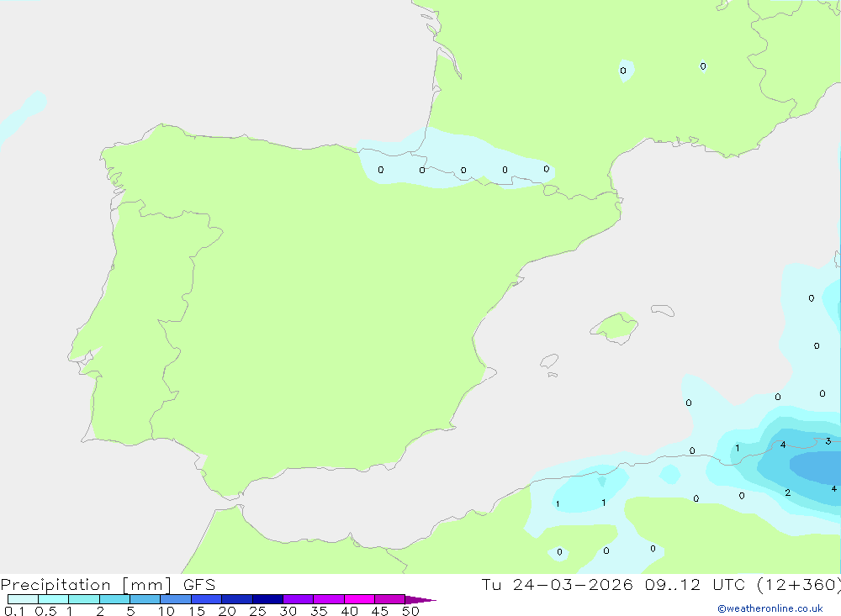Click the 'Tu 24-03-2026' date text
Image resolution: width=841 pixels, height=616 pixels.
(557, 585)
